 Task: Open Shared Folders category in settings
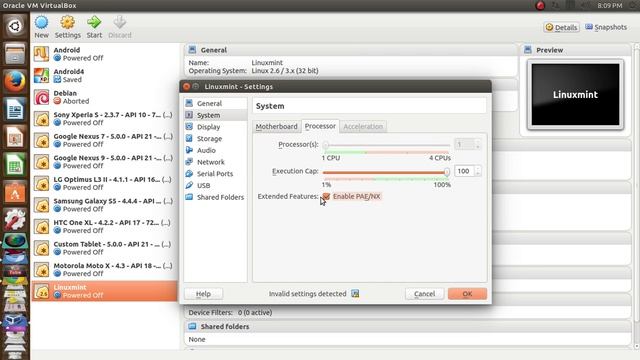tap(215, 197)
